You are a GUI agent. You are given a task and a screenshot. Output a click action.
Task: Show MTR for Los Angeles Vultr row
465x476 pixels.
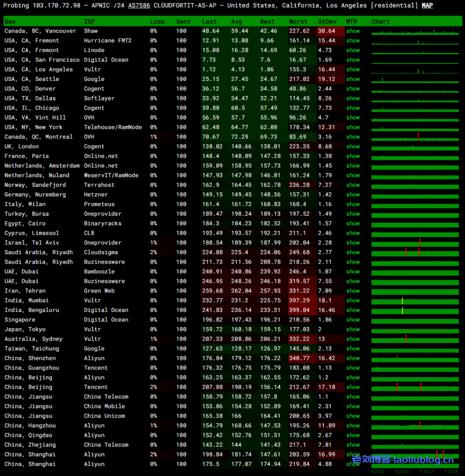[353, 70]
